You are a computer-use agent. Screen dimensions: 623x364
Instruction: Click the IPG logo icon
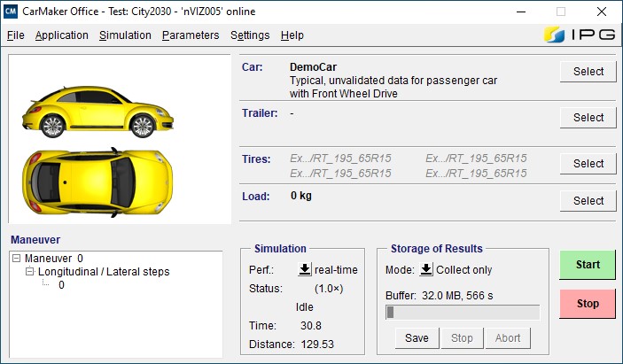580,35
